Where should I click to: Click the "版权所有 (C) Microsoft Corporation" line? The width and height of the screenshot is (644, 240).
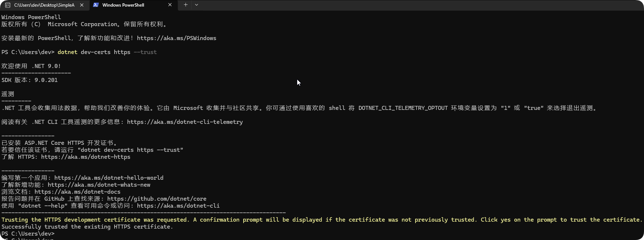[84, 24]
